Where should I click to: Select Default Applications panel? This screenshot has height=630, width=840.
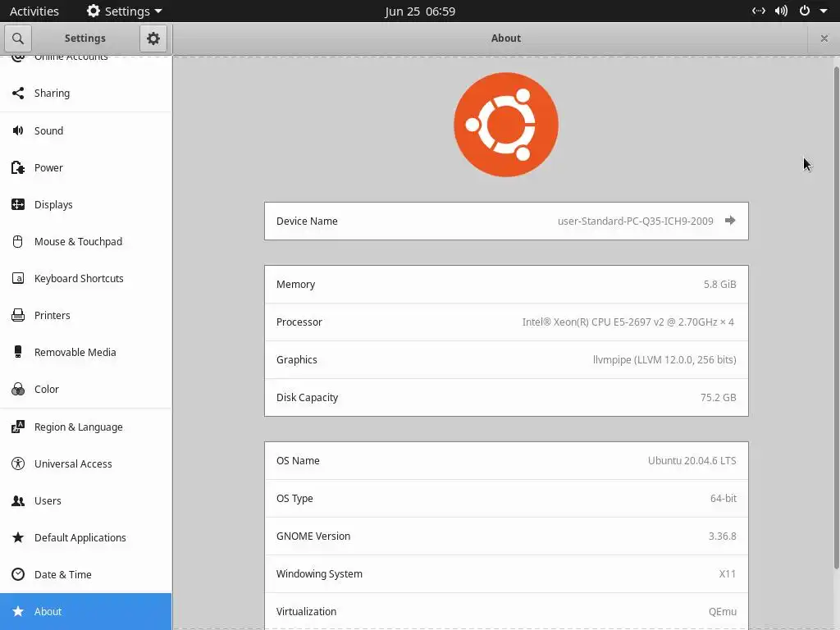click(x=85, y=537)
